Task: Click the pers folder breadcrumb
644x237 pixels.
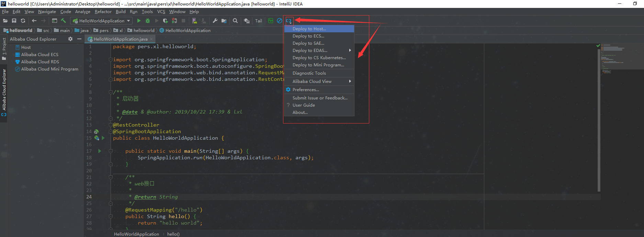Action: coord(101,30)
